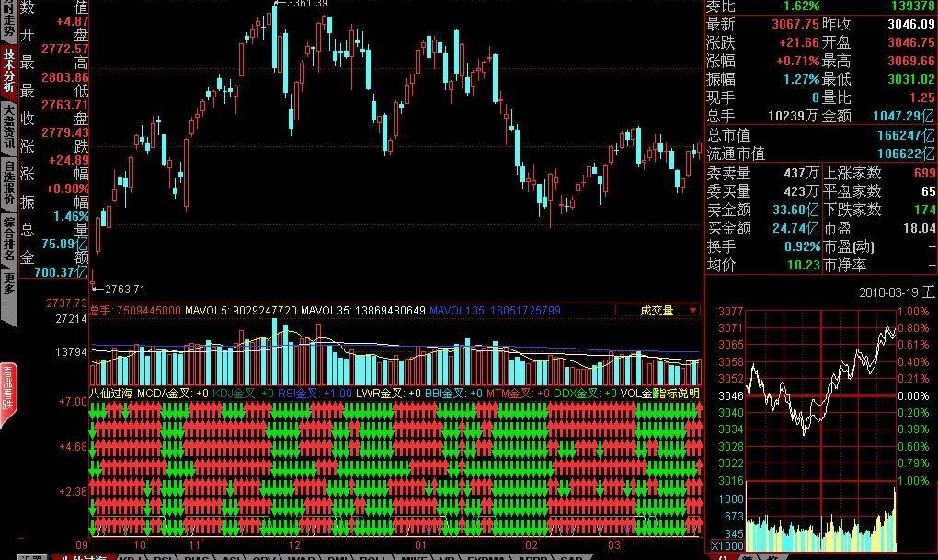Switch to the 技术分析 sidebar tab
Image resolution: width=938 pixels, height=560 pixels.
(x=8, y=70)
